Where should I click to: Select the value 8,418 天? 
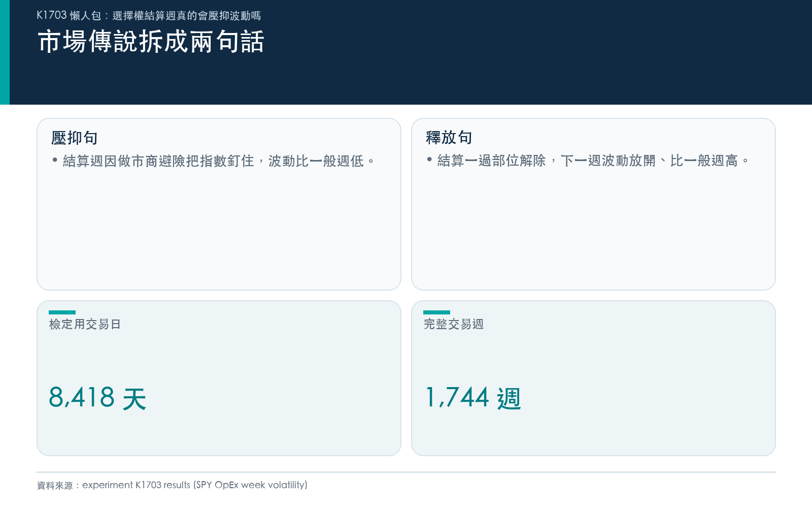pos(97,398)
